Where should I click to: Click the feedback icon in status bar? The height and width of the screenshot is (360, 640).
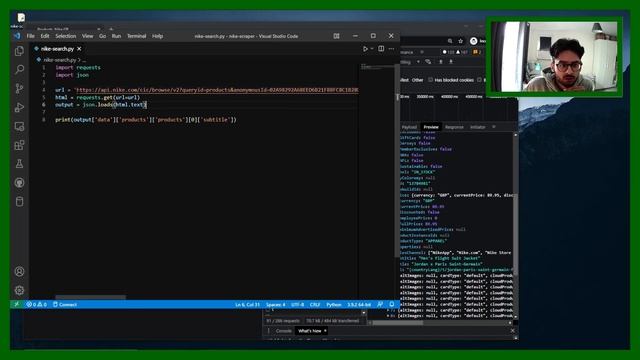click(380, 304)
